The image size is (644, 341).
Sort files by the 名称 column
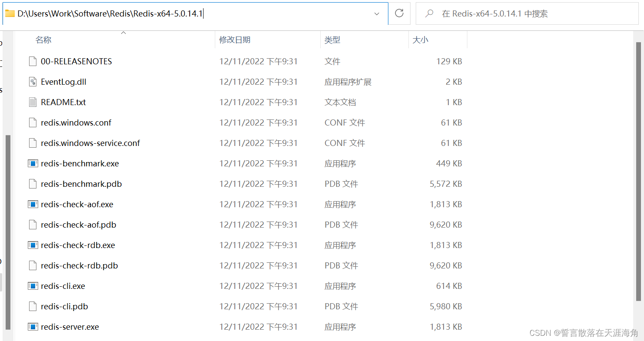click(x=43, y=40)
